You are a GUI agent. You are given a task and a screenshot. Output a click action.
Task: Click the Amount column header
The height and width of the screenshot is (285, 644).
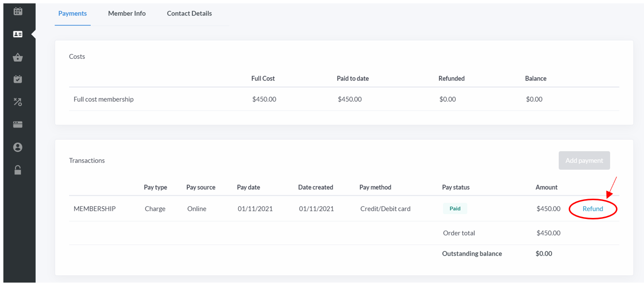546,187
